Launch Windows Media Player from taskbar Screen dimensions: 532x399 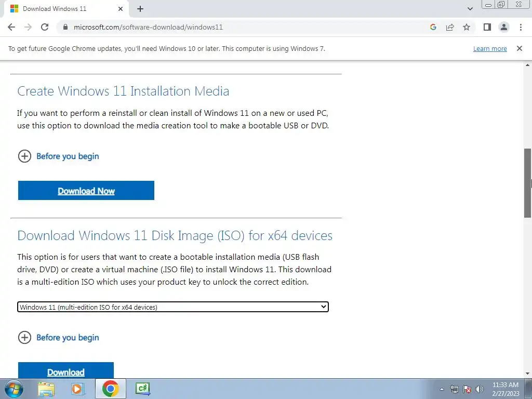[x=78, y=389]
